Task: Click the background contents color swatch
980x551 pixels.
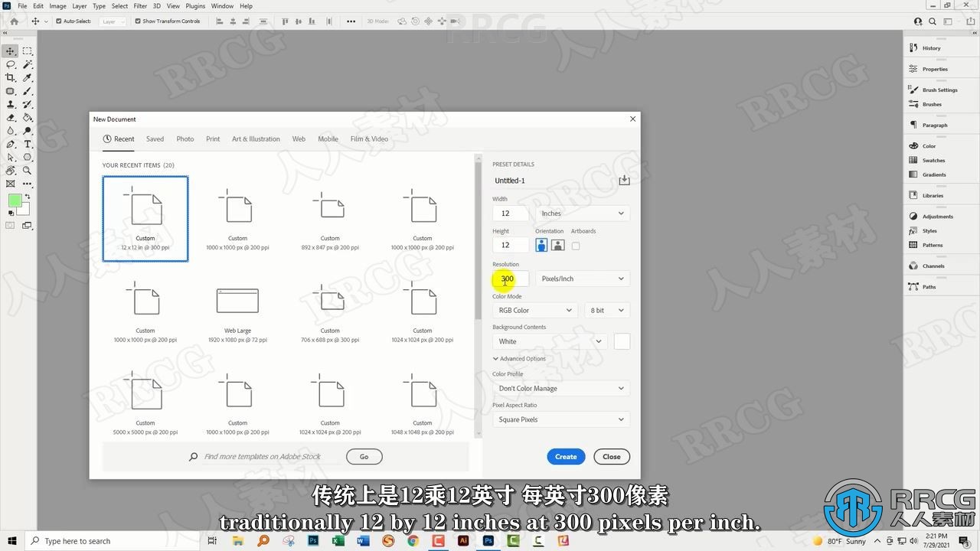Action: click(622, 341)
